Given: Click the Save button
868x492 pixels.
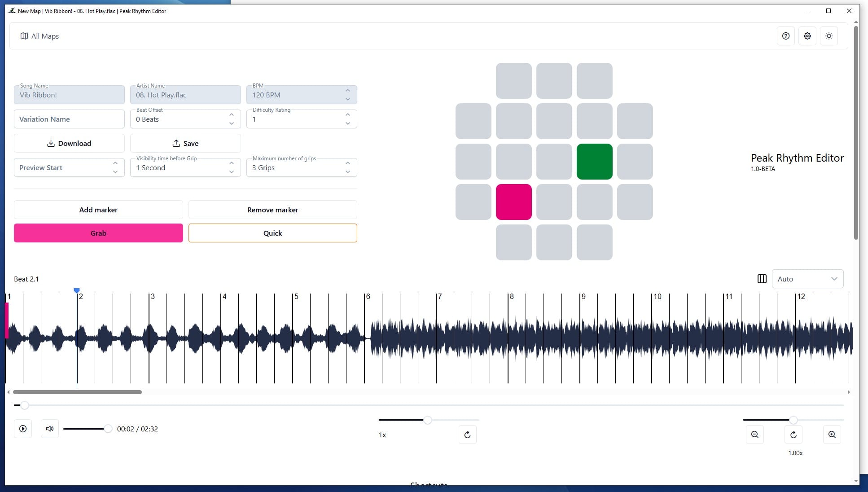Looking at the screenshot, I should pyautogui.click(x=185, y=143).
